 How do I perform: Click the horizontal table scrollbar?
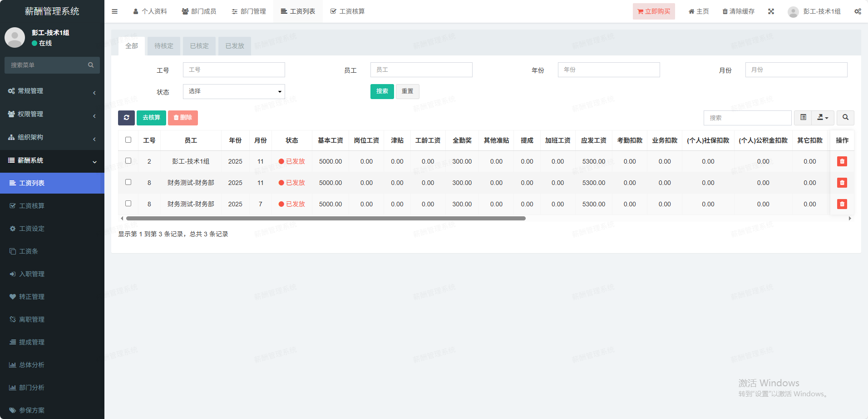click(x=325, y=219)
